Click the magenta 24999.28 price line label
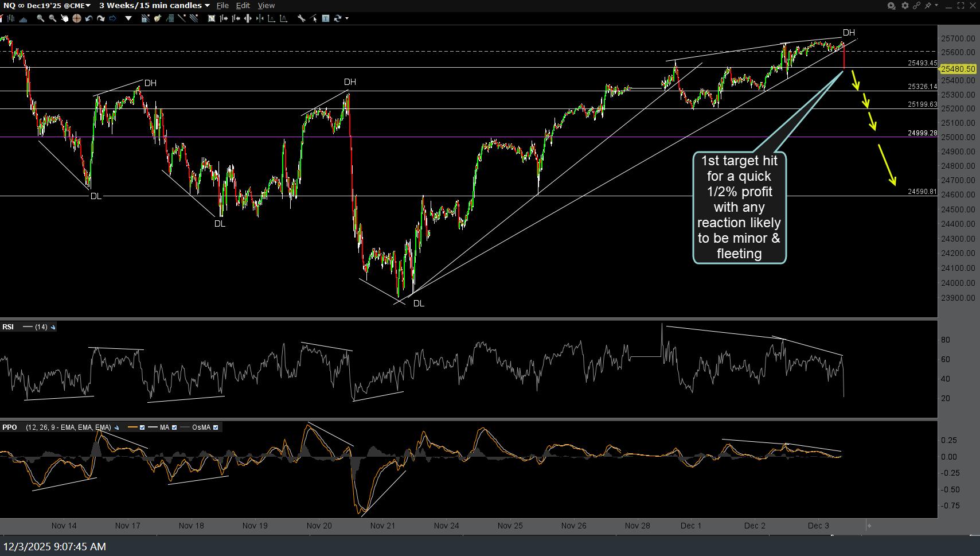 click(x=922, y=133)
